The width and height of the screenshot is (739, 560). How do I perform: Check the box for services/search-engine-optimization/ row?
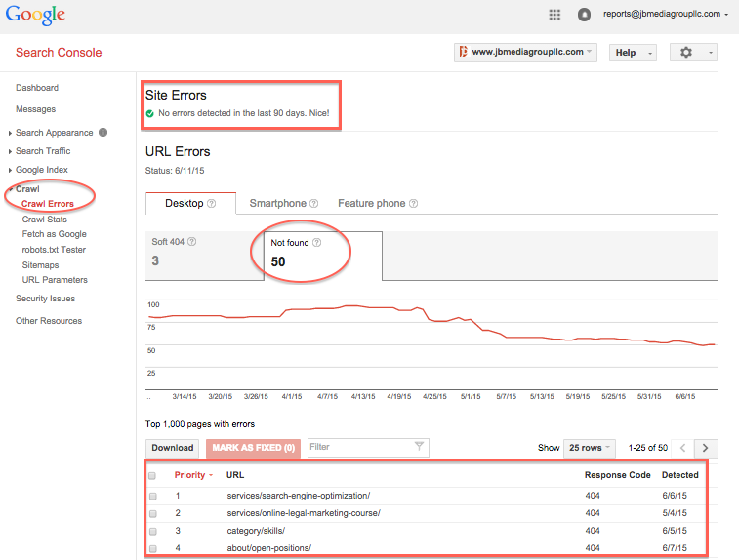151,496
